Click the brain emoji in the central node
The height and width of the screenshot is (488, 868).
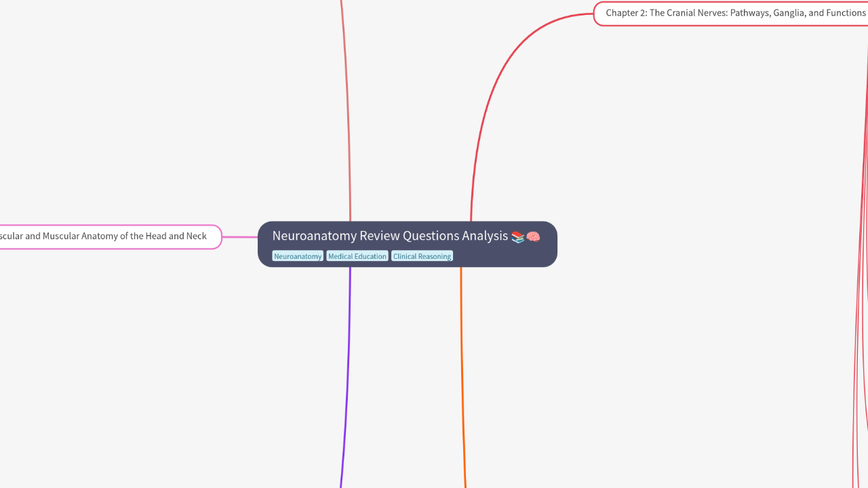tap(533, 237)
